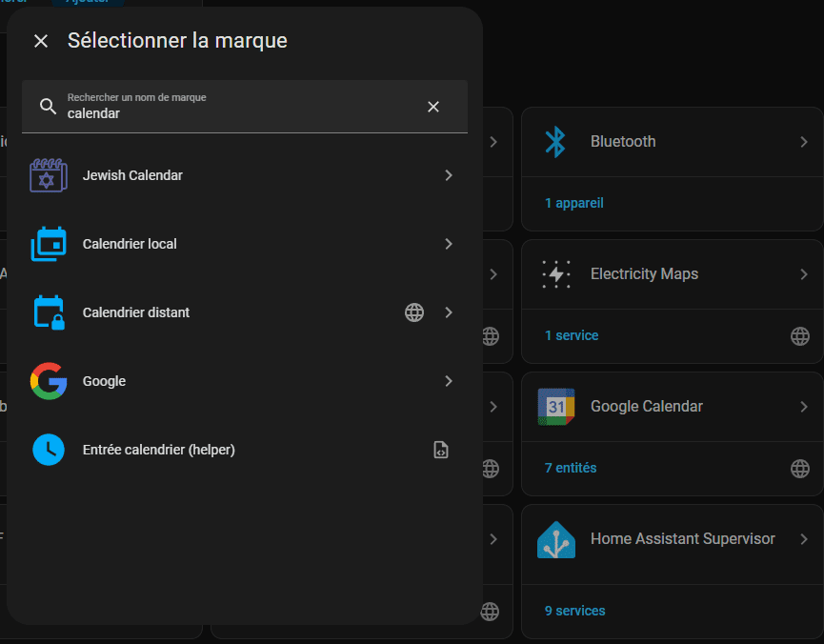Click the Google Calendar 31 icon
Screen dimensions: 824x644
555,407
